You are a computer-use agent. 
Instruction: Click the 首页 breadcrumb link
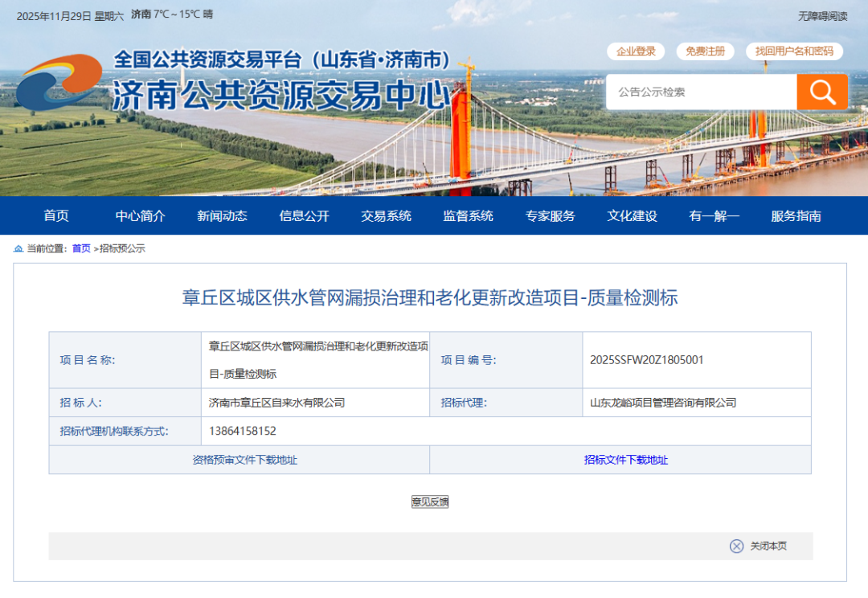[81, 249]
